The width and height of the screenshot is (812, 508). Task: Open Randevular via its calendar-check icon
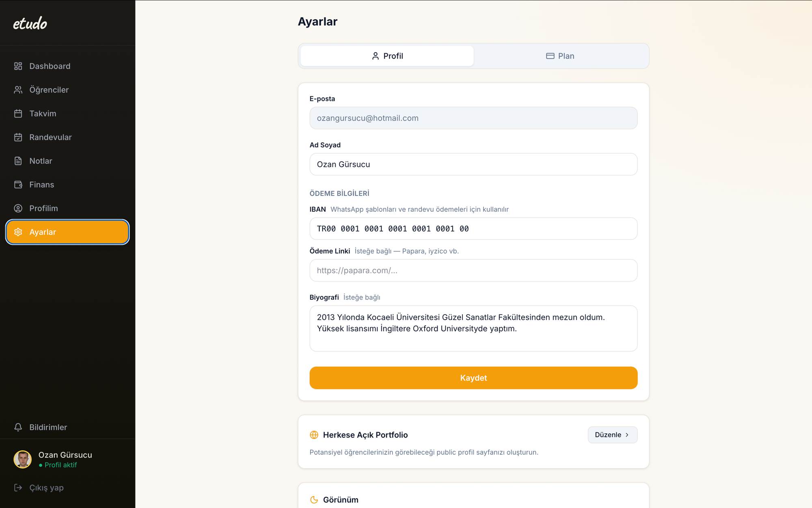(x=18, y=137)
